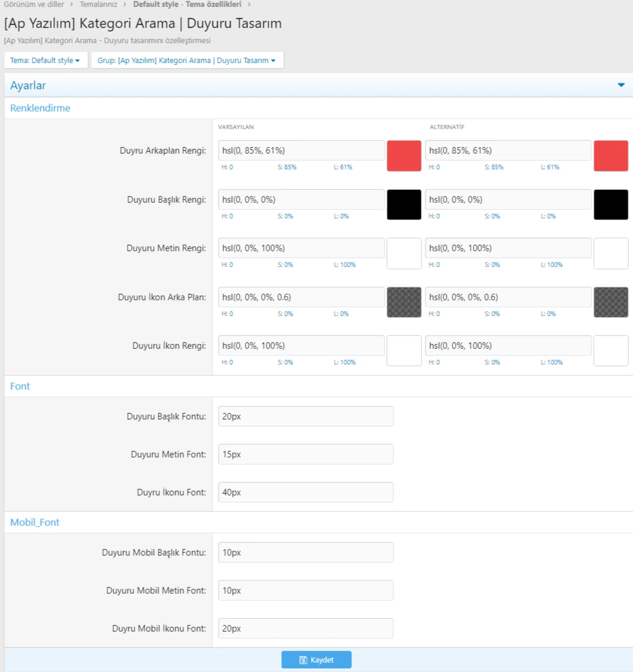Edit default Duyuru Arkaplan Rengi saturation value

tap(287, 167)
